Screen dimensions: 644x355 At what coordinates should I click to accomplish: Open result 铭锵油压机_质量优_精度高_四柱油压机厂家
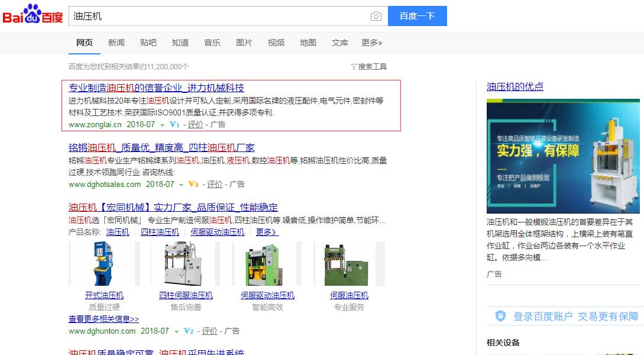click(x=161, y=147)
